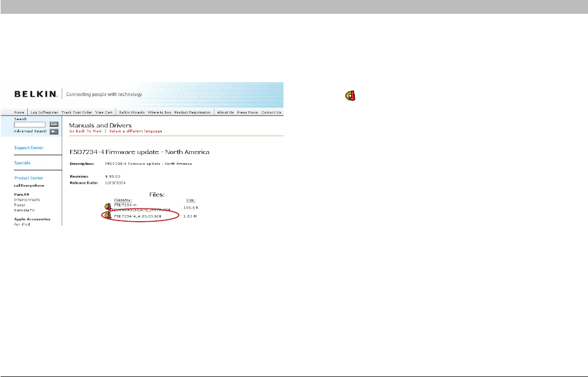Screen dimensions: 588x377
Task: Click the Manuals and Drivers heading
Action: (100, 125)
